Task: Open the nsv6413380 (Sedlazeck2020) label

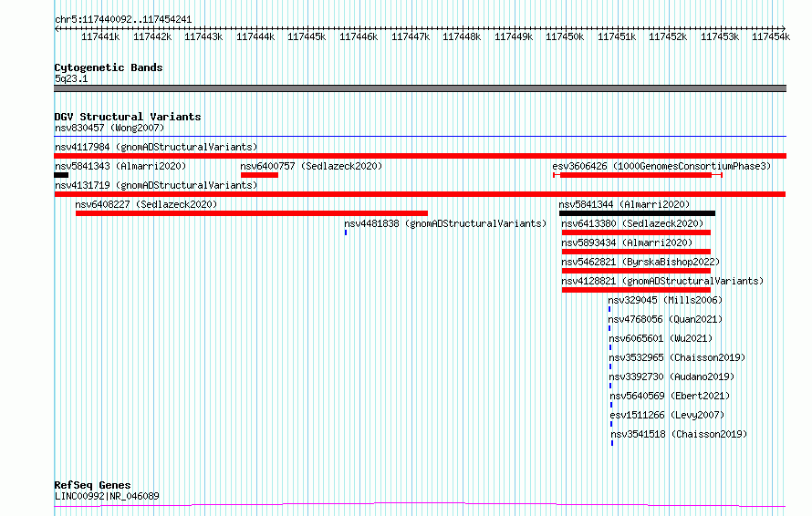Action: pos(633,223)
